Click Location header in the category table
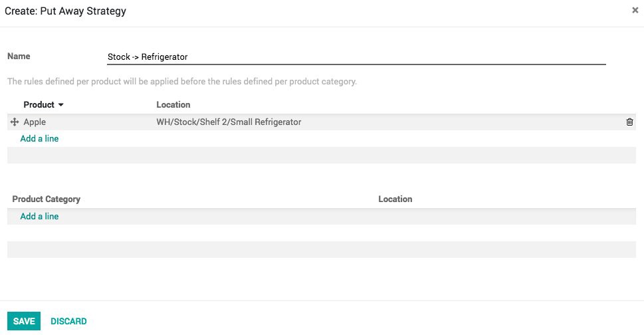Screen dimensions: 644x335 [395, 199]
